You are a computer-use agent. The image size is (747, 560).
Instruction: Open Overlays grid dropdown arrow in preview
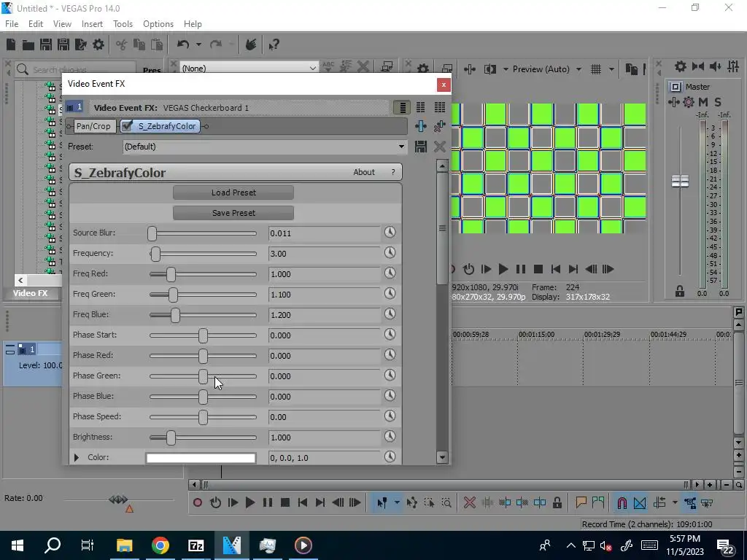[611, 69]
